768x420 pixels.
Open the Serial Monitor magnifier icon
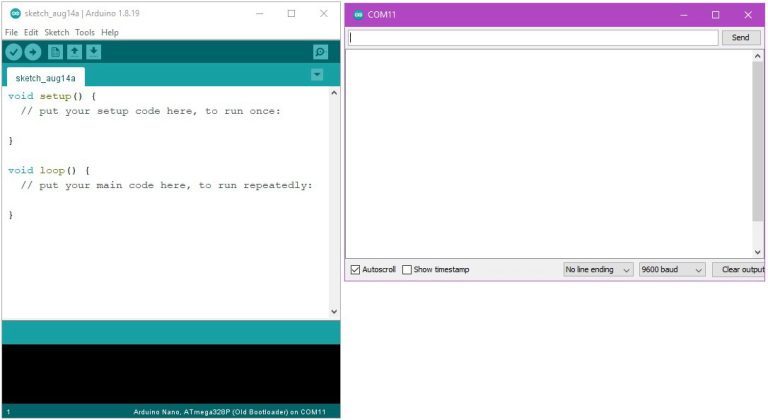click(x=320, y=52)
